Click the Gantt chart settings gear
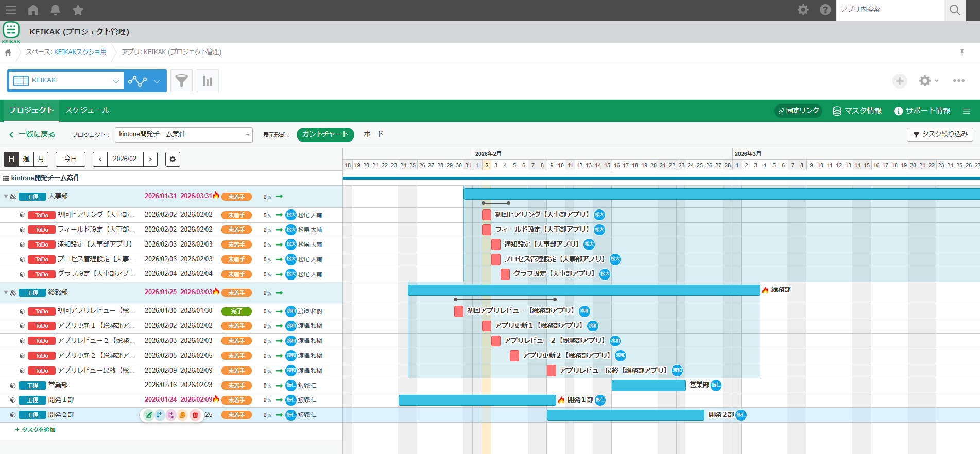Image resolution: width=980 pixels, height=454 pixels. [173, 159]
